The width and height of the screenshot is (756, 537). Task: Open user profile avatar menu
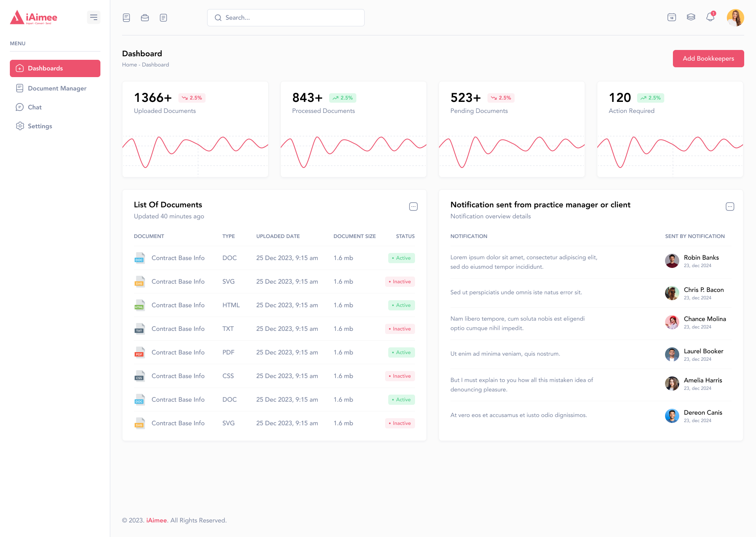click(x=735, y=18)
